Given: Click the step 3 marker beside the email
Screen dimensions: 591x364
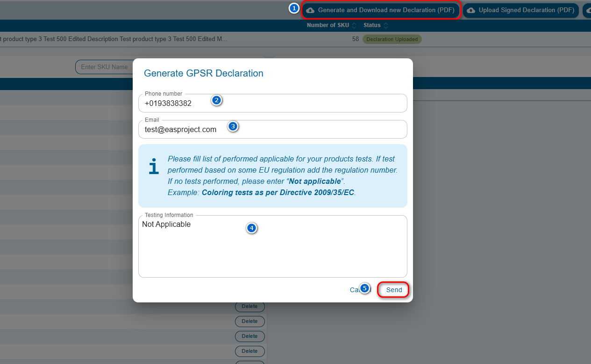Looking at the screenshot, I should [233, 126].
